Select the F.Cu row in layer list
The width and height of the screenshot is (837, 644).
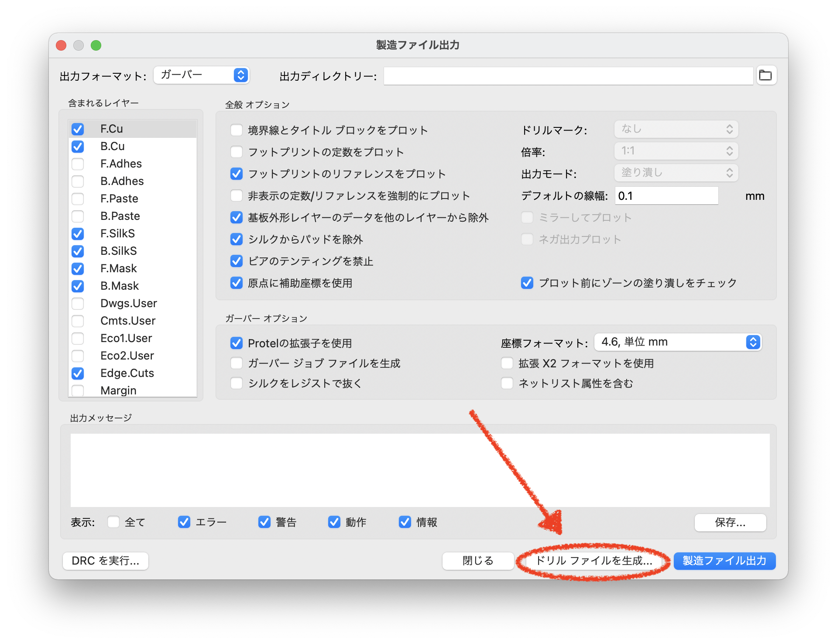click(x=133, y=129)
